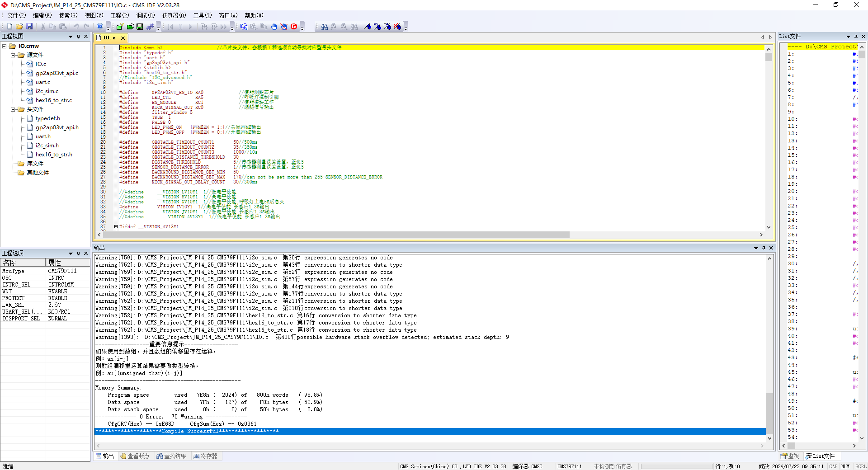Toggle auto-hide pin on List文件 panel
Viewport: 868px width, 470px height.
point(856,36)
